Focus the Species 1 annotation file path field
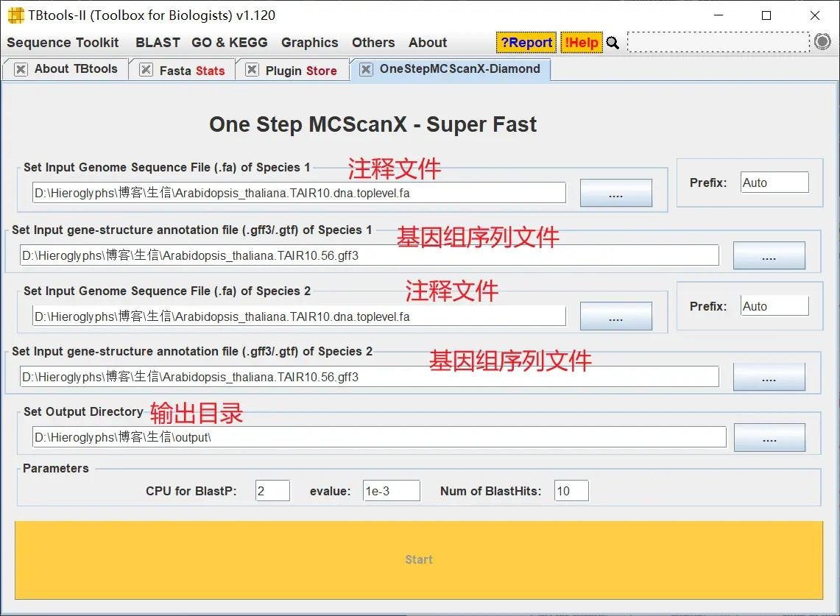840x616 pixels. pos(369,255)
